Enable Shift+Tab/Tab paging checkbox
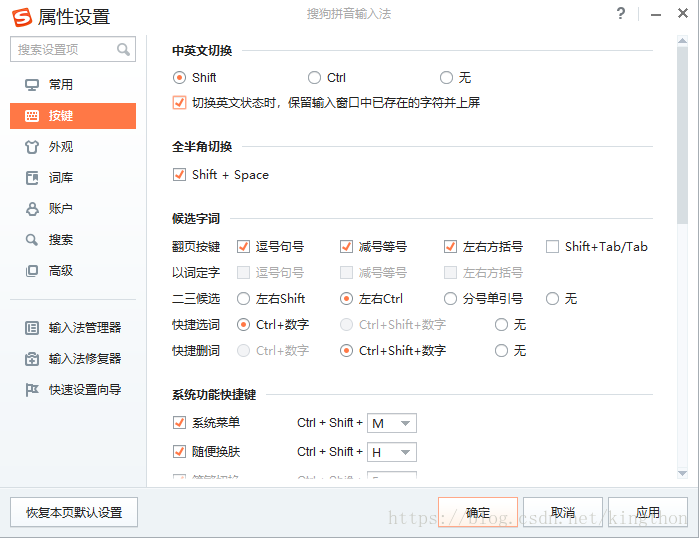699x538 pixels. [x=552, y=246]
